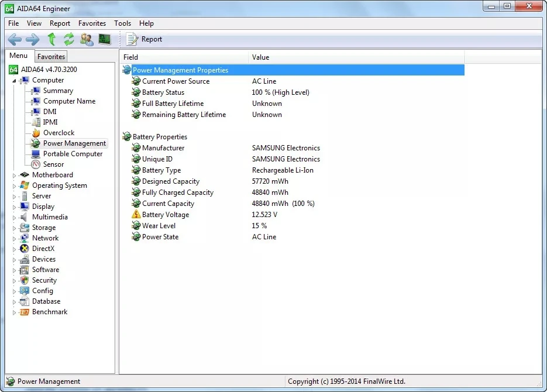Click the 48840 mWh (100 %) value
The height and width of the screenshot is (392, 547).
pos(283,204)
